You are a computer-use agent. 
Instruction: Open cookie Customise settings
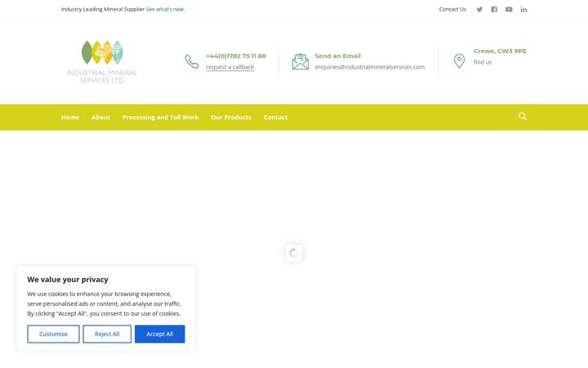[53, 334]
